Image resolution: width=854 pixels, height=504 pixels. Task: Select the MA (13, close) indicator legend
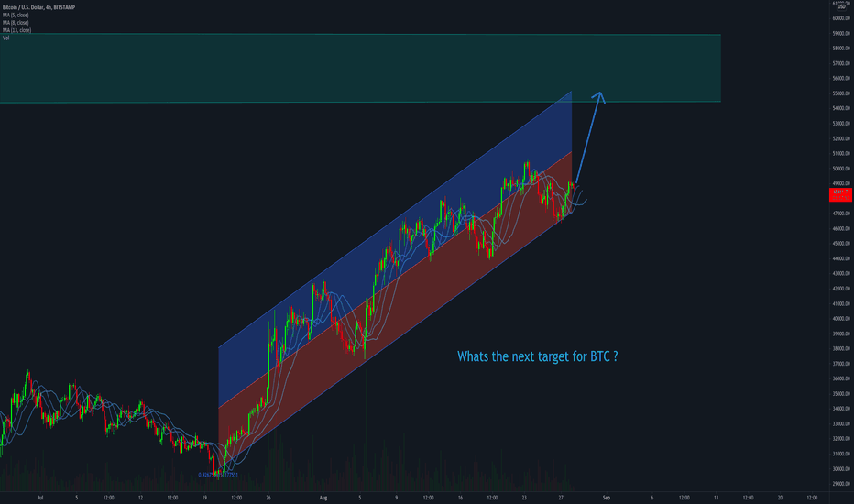tap(16, 30)
